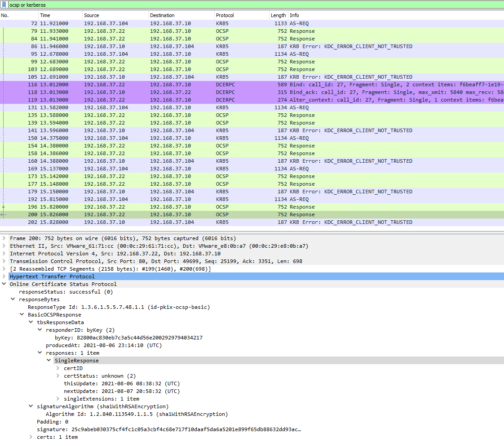Screen dimensions: 504x446
Task: Expand Internet Protocol Version 4 node
Action: (4, 253)
